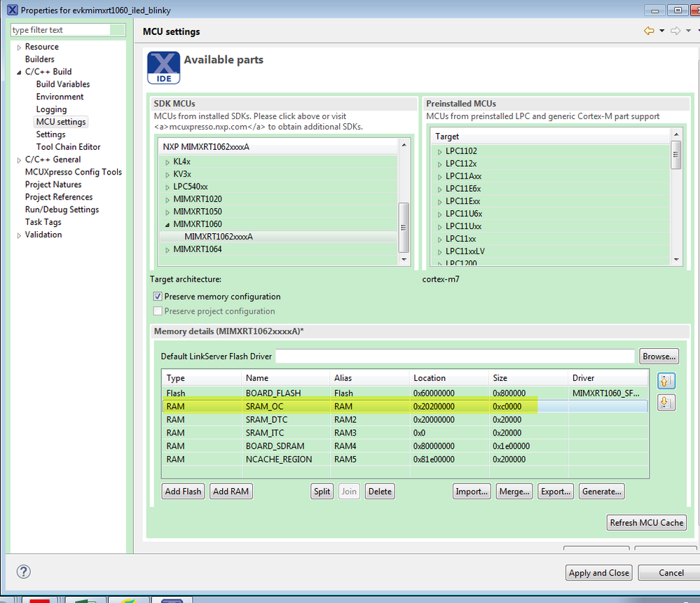Select the BOARD_SDRAM memory row

click(x=404, y=446)
